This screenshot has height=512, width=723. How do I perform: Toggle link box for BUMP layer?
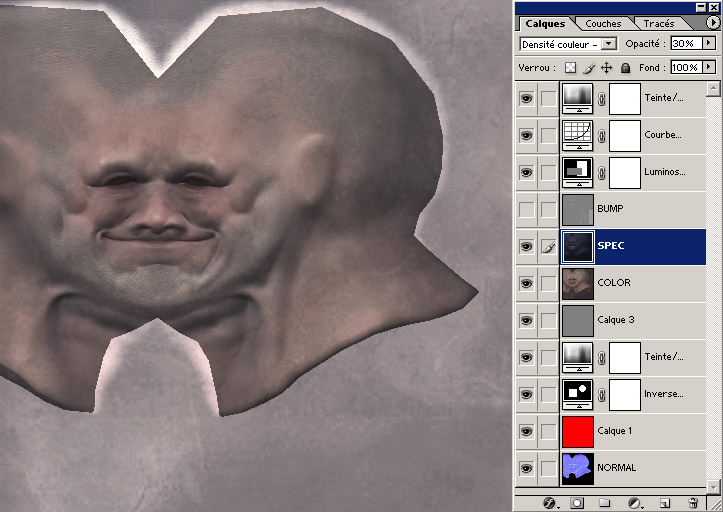(548, 209)
